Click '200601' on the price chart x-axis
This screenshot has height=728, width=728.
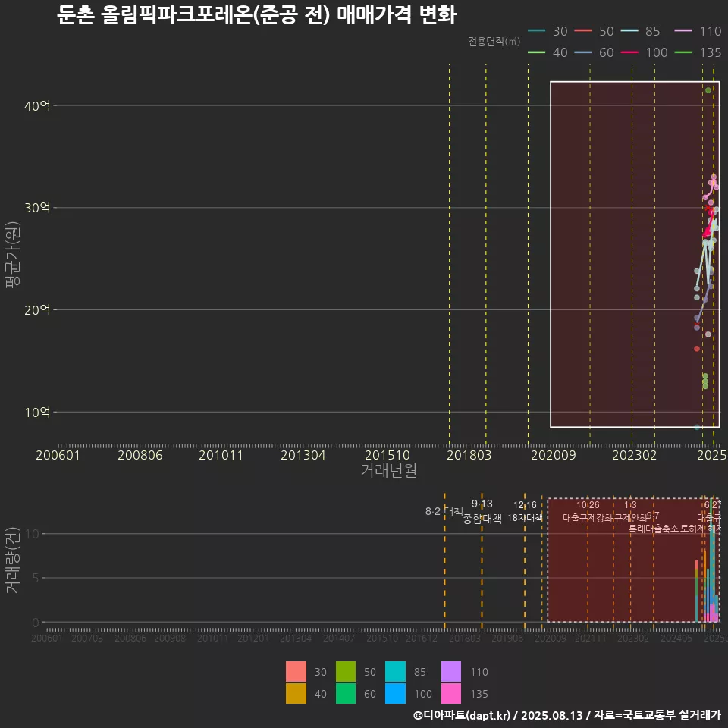click(58, 455)
